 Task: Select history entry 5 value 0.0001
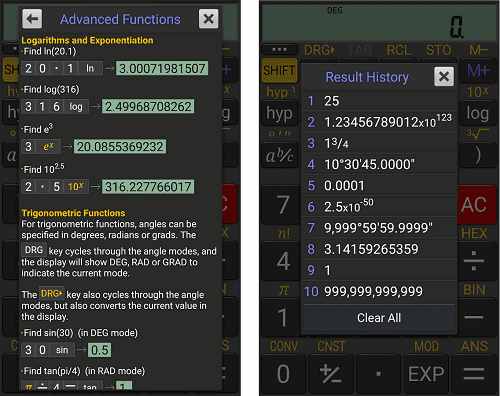click(379, 185)
